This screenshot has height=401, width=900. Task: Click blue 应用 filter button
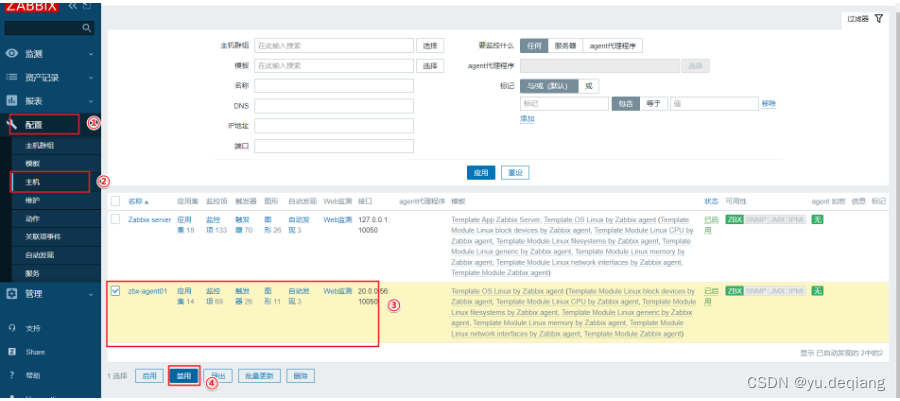481,173
